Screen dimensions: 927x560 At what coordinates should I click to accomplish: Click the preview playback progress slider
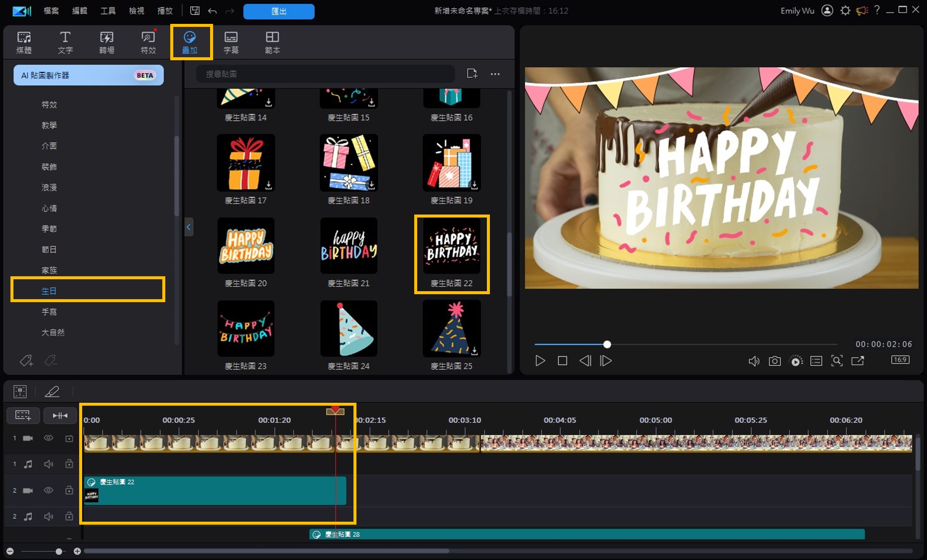[607, 344]
